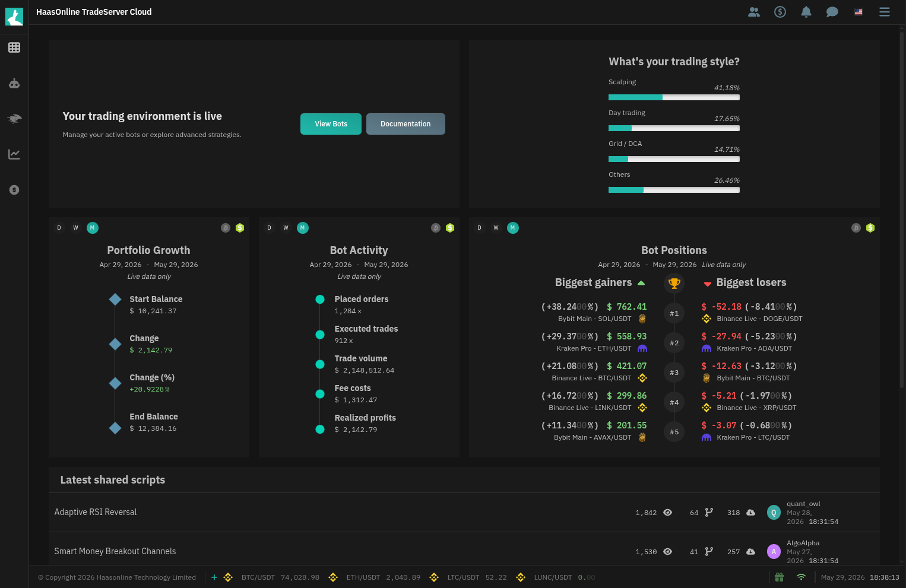
Task: Click the page vertical scrollbar
Action: 902,210
